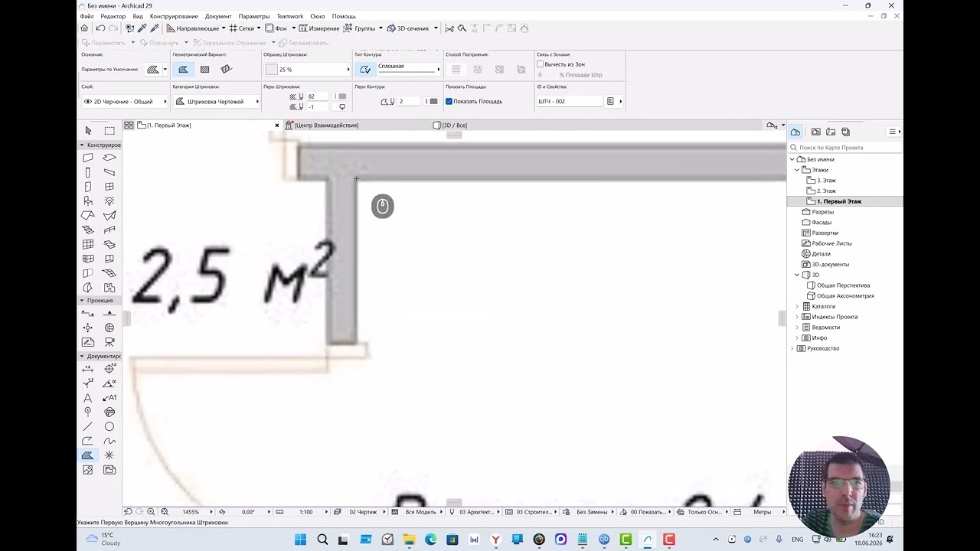Select the Circle tool
Image resolution: width=980 pixels, height=551 pixels.
tap(109, 426)
